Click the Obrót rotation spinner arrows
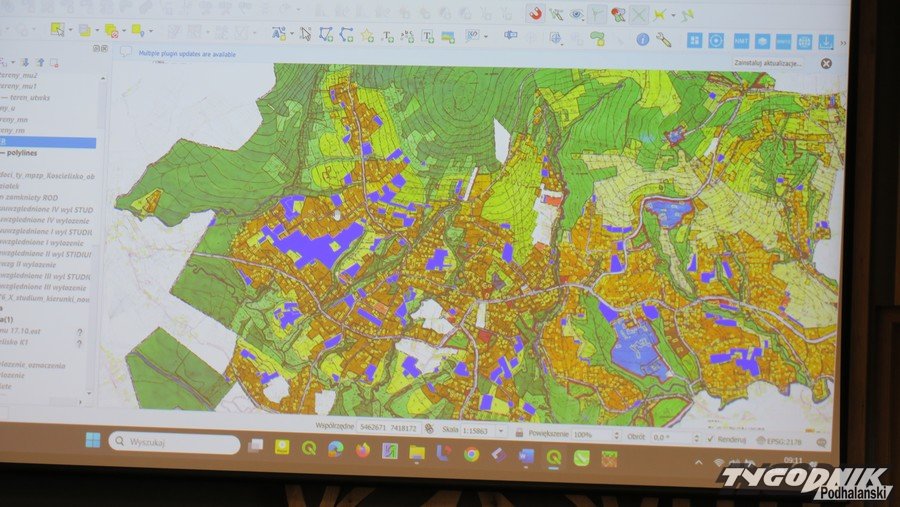Screen dimensions: 900x507 [696, 438]
